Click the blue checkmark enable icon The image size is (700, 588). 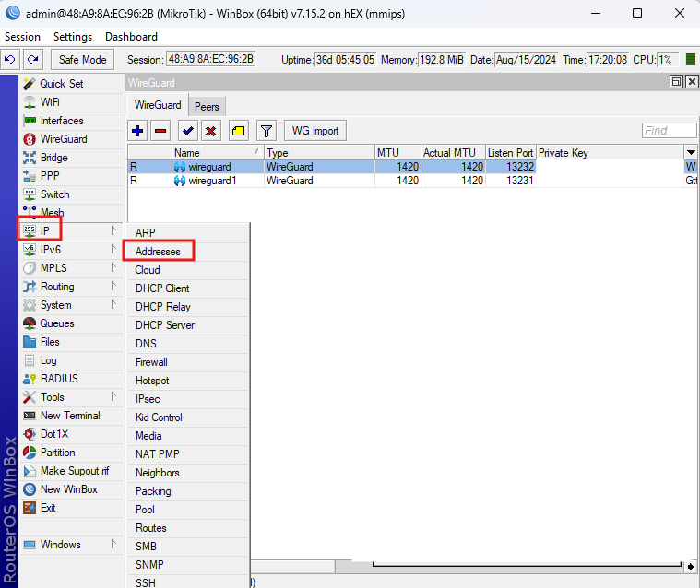[x=188, y=131]
